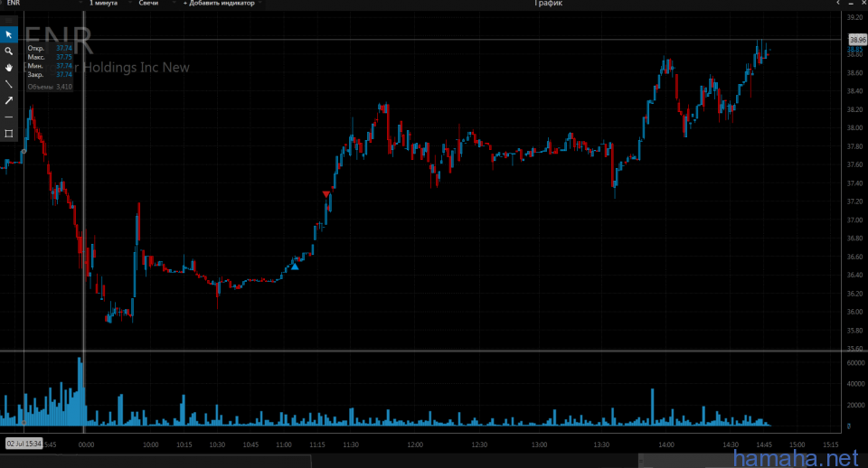Screen dimensions: 868x468
Task: Click the 14:00 time axis label
Action: [666, 445]
